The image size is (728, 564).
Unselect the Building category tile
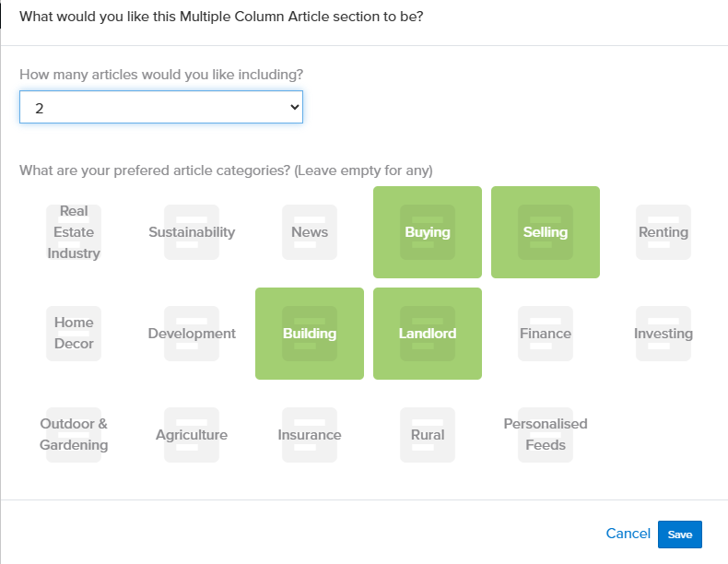click(310, 334)
